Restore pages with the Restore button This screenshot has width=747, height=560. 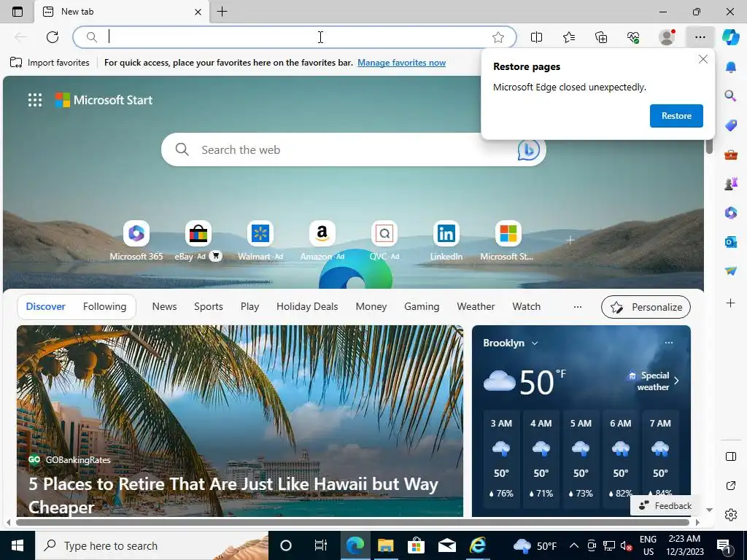pyautogui.click(x=676, y=116)
